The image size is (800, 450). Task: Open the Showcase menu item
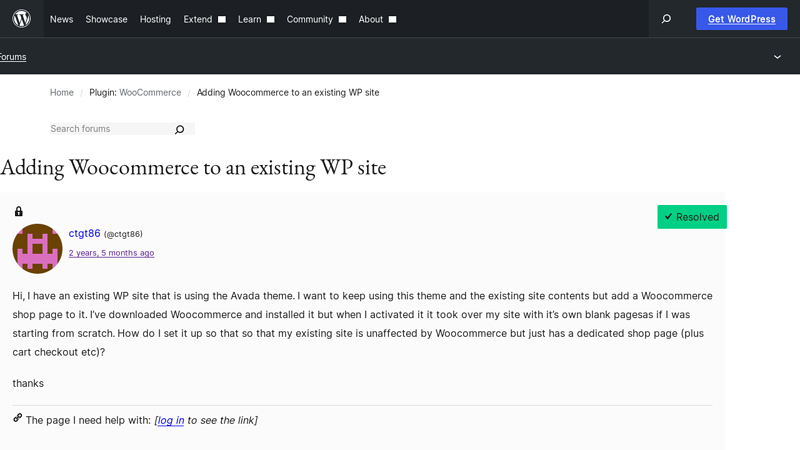pyautogui.click(x=106, y=19)
